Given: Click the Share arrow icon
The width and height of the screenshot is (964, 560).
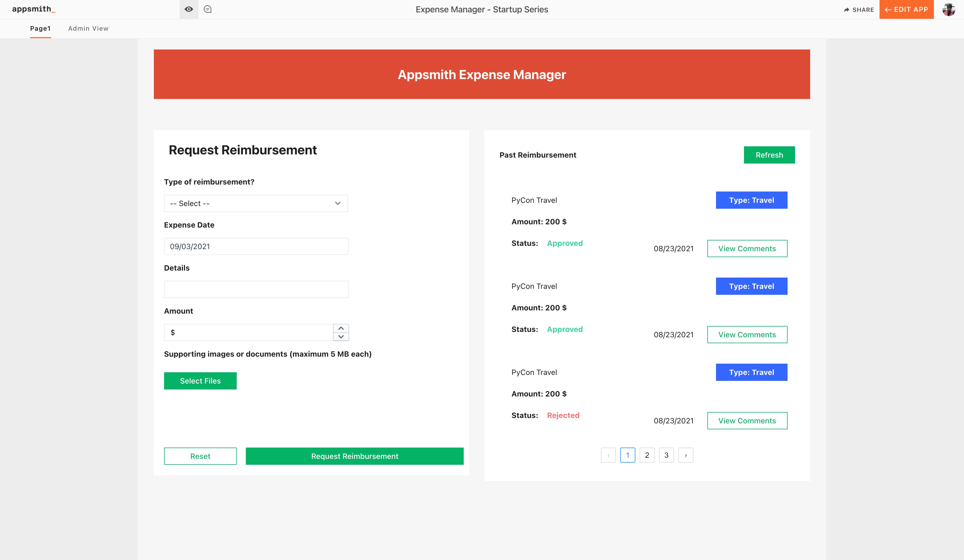Looking at the screenshot, I should 846,10.
